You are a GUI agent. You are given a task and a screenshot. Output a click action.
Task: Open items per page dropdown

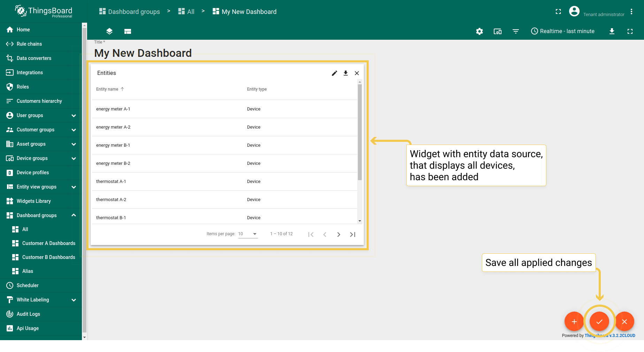248,234
